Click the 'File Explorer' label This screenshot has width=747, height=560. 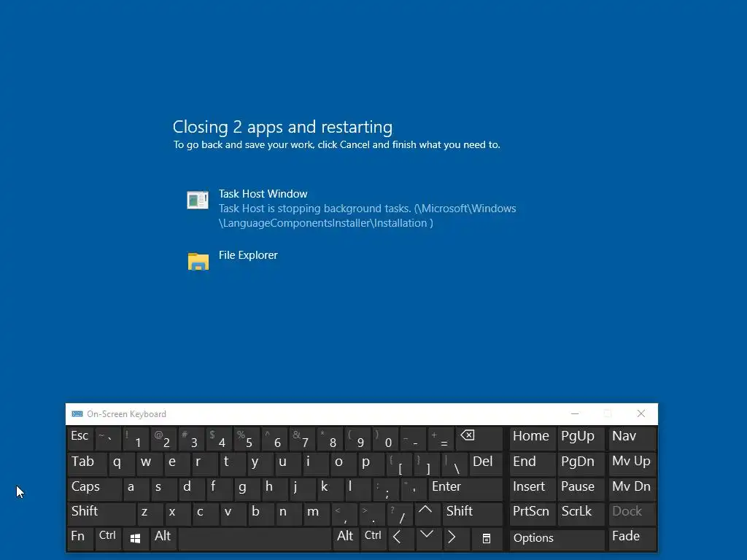pyautogui.click(x=248, y=255)
